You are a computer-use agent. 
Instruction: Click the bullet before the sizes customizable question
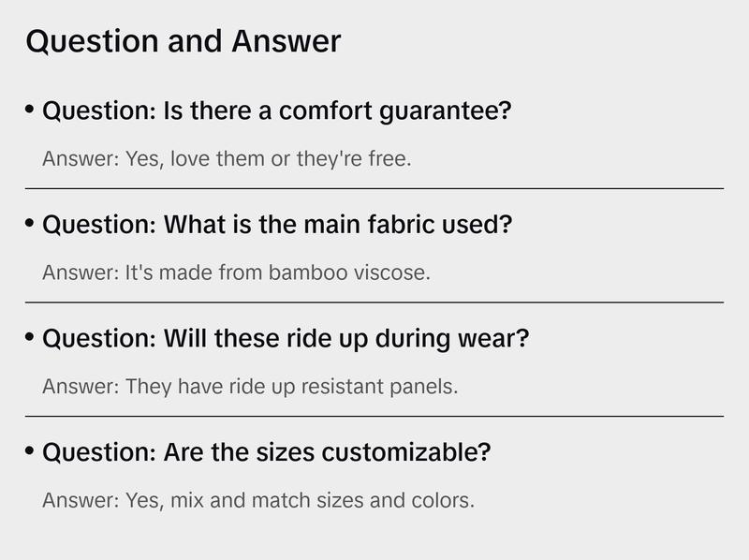(x=31, y=452)
